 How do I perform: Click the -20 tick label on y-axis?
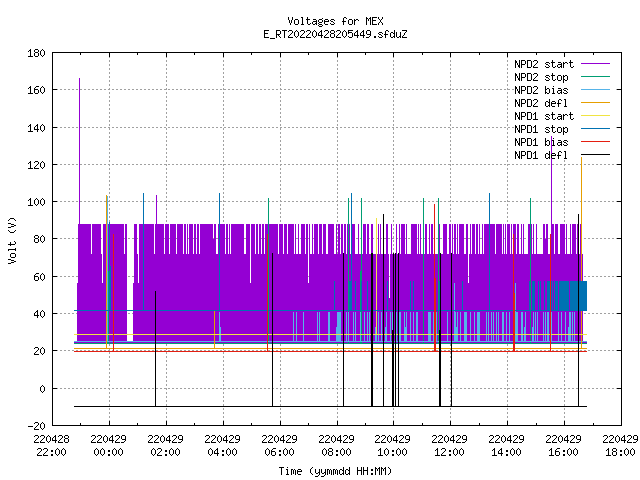click(x=36, y=426)
